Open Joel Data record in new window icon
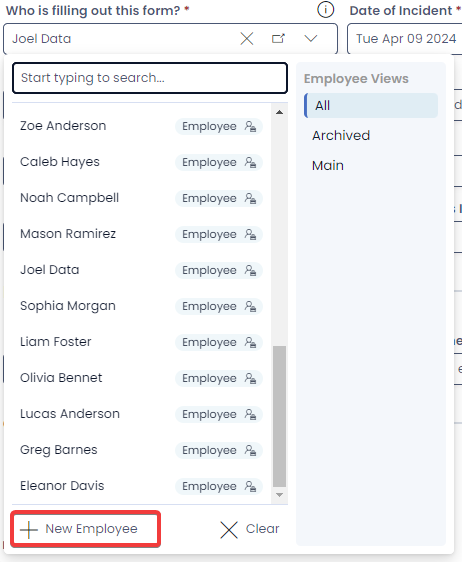The image size is (462, 562). pos(278,38)
